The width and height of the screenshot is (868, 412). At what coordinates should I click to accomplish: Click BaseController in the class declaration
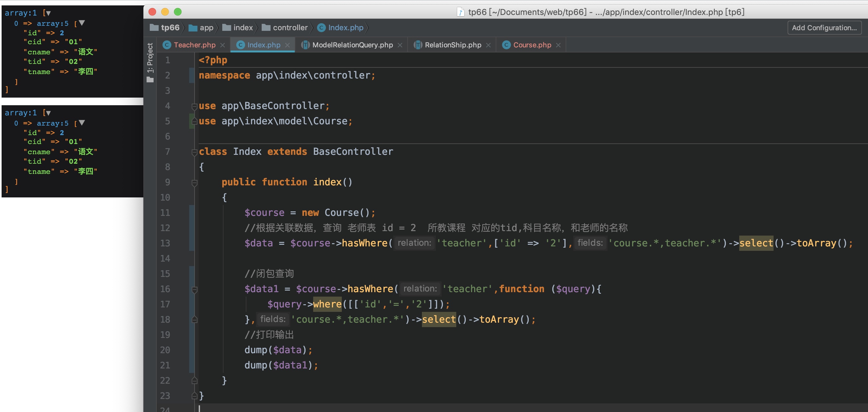tap(353, 152)
